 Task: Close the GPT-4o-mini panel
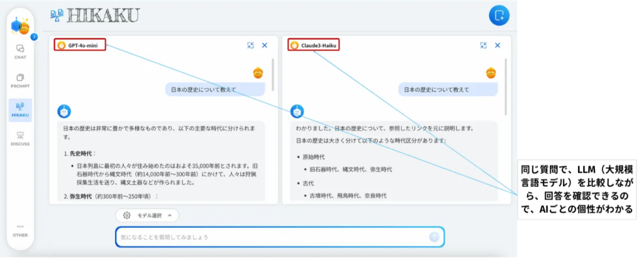265,45
